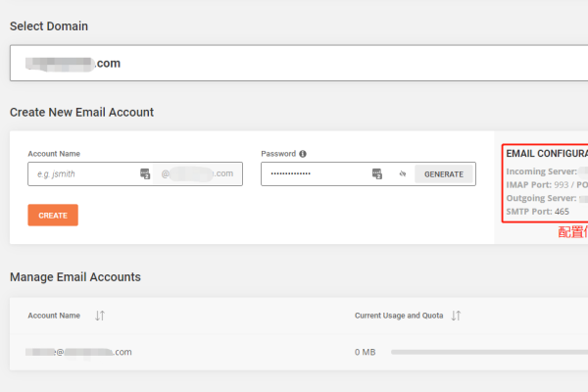Click the Outgoing Server label
This screenshot has height=392, width=588.
(x=541, y=198)
